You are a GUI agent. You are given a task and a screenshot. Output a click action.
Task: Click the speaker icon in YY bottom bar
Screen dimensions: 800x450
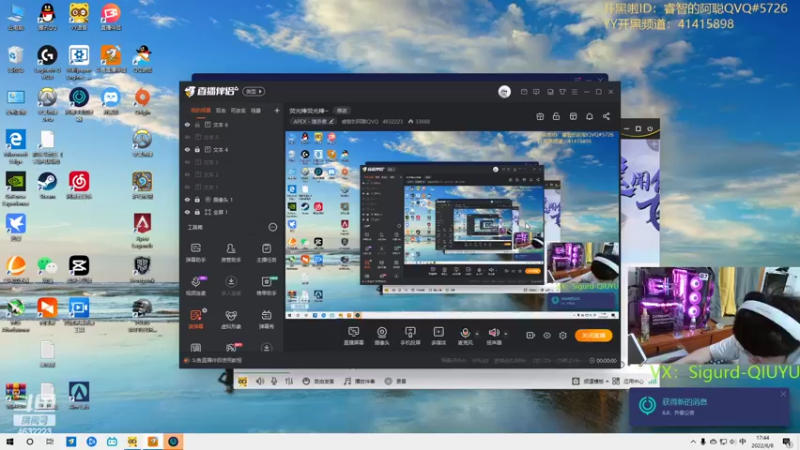tap(260, 381)
